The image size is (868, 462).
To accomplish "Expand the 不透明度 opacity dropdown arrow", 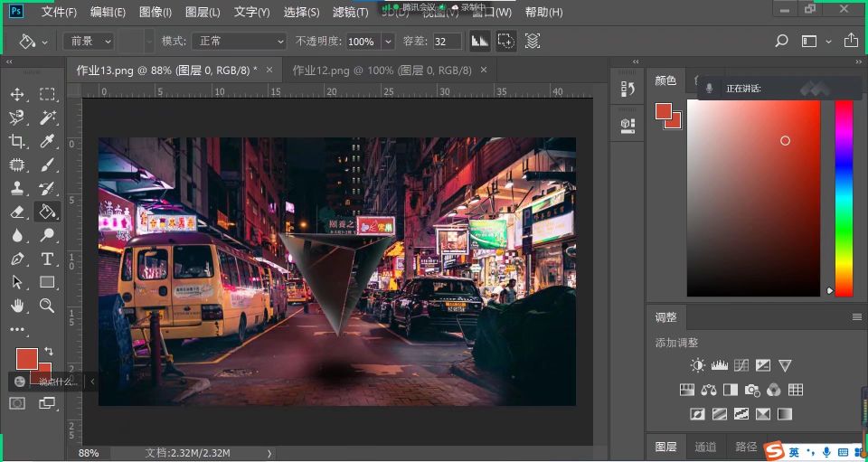I will pos(388,42).
